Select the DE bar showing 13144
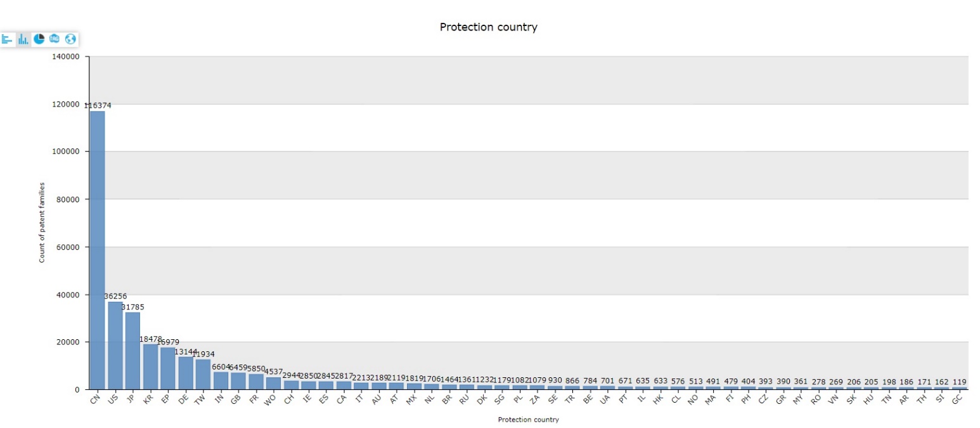Screen dimensions: 980x428 coord(185,373)
